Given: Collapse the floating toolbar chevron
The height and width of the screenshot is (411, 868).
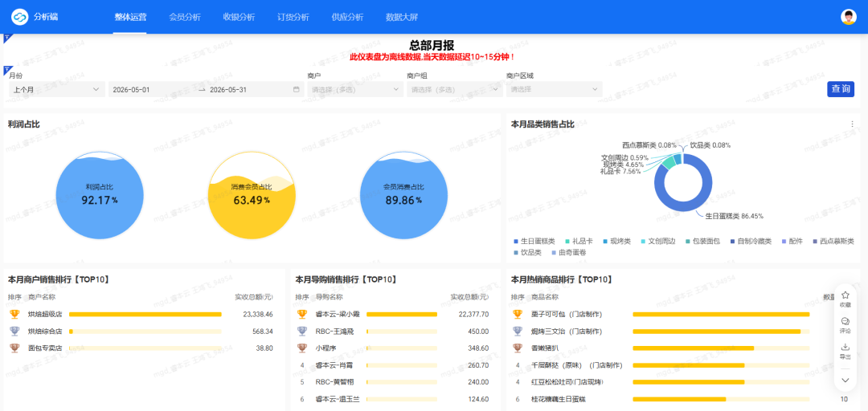Looking at the screenshot, I should (x=845, y=380).
